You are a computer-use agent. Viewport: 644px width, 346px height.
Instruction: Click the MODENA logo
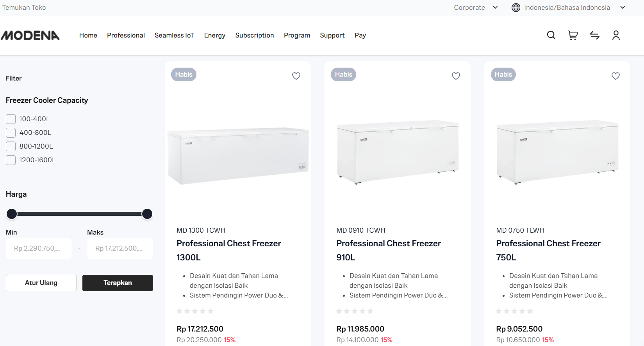tap(30, 36)
